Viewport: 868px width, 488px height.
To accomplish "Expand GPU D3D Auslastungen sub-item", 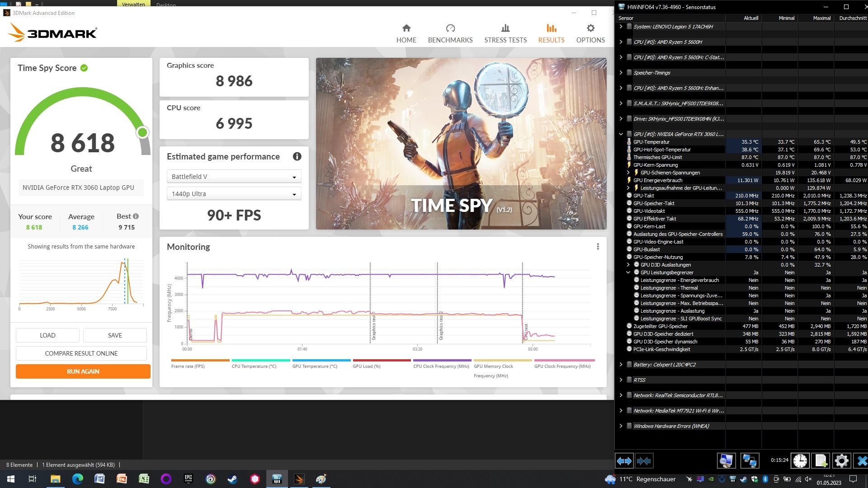I will (628, 265).
